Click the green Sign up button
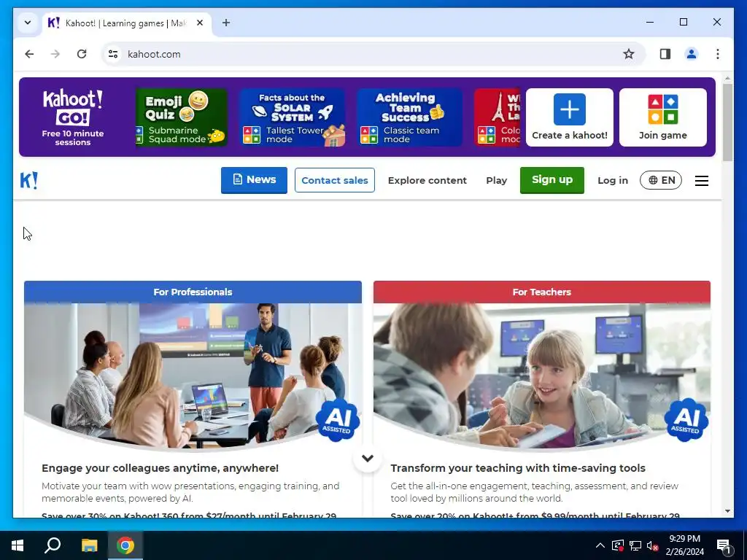 [552, 180]
